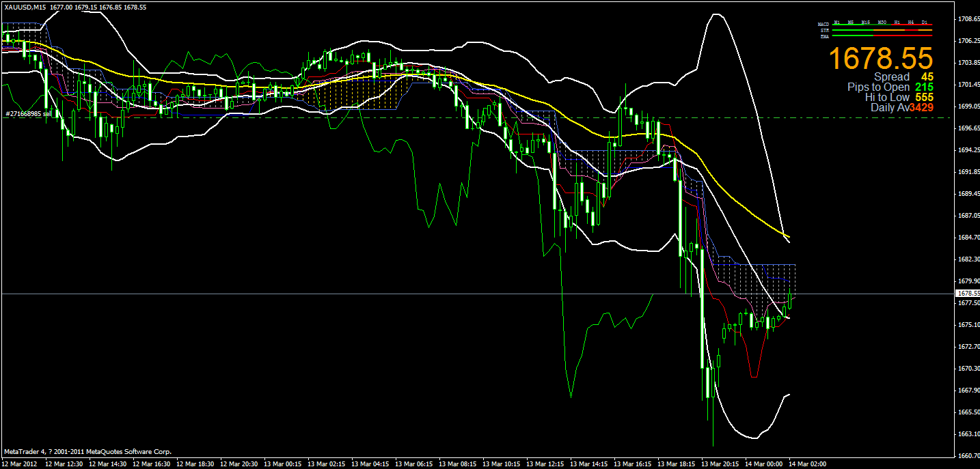Screen dimensions: 980x469
Task: Click the 1708.65 label on the price scale
Action: point(968,19)
